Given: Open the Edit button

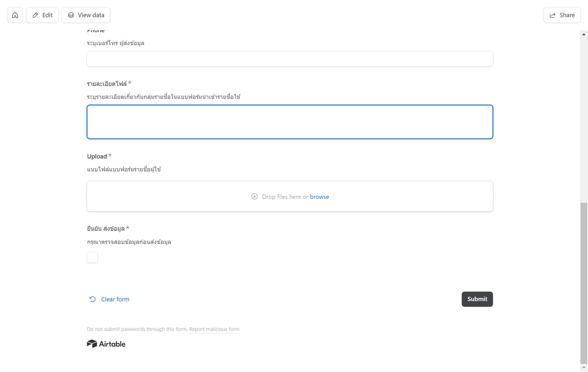Looking at the screenshot, I should point(42,15).
